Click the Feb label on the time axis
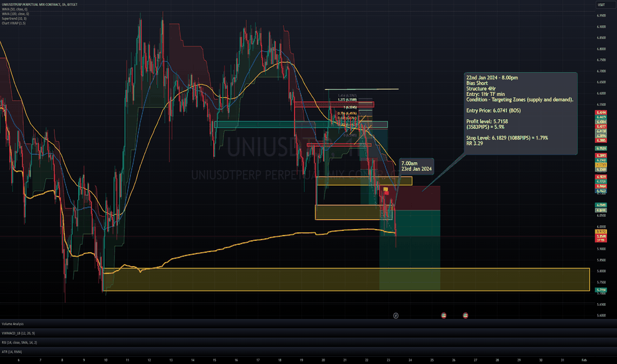 584,360
